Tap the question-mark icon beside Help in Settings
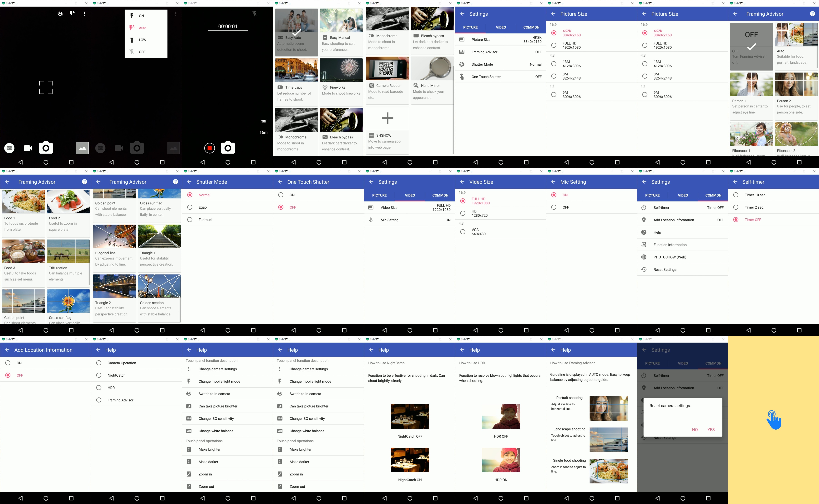 coord(644,232)
